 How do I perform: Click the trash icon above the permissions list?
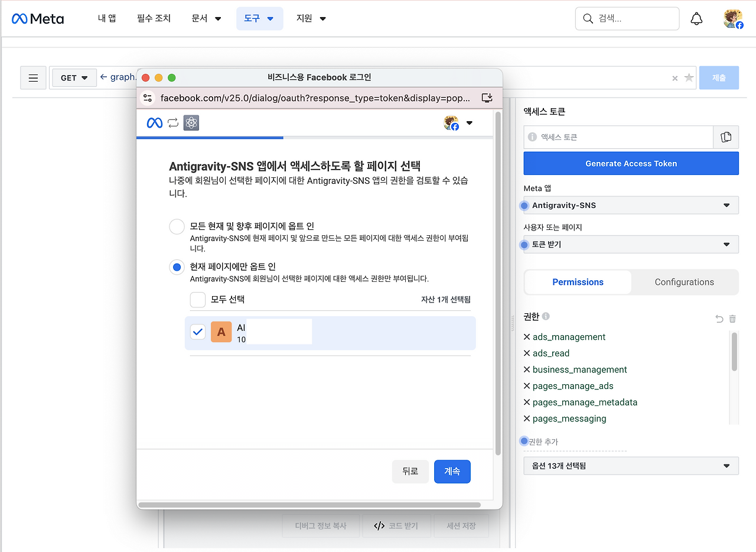tap(732, 319)
